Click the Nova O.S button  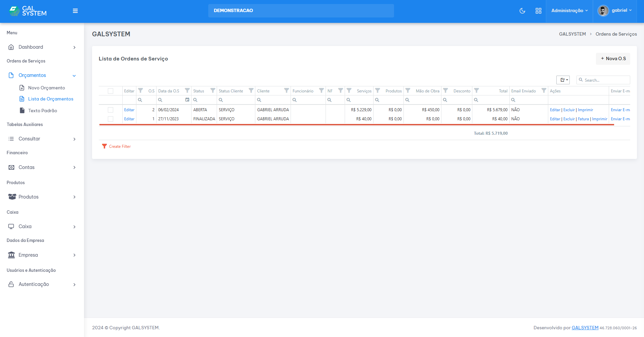point(613,59)
